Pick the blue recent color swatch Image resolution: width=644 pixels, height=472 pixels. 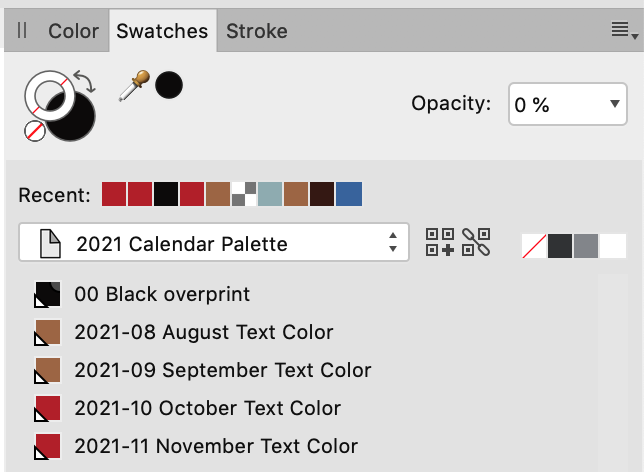pos(349,194)
